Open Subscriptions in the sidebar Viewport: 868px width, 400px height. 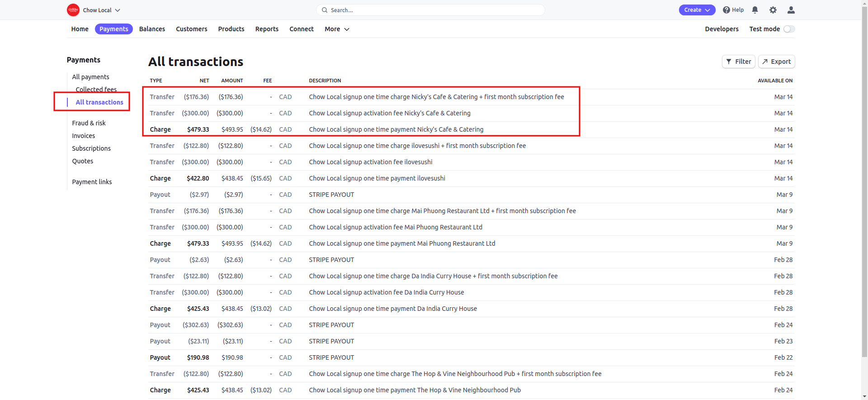pos(91,148)
